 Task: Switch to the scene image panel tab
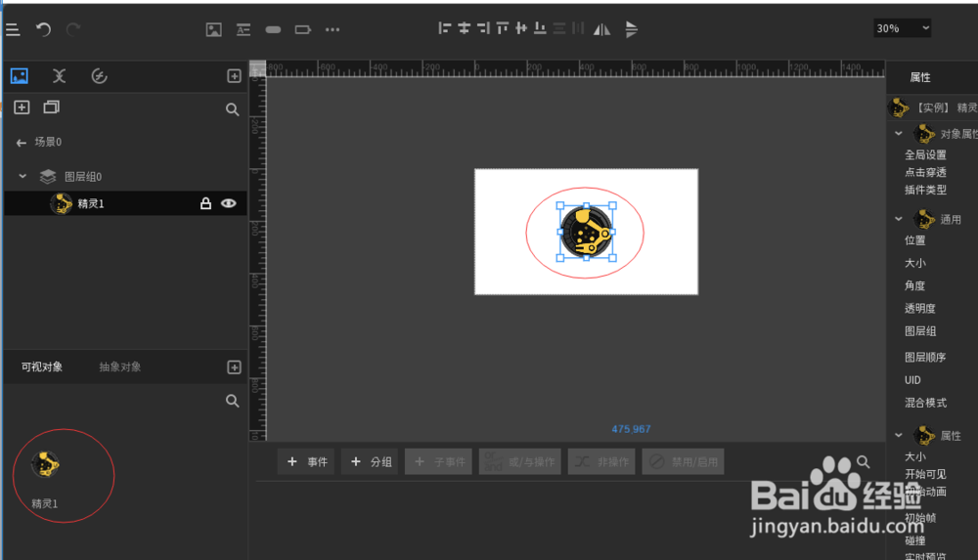20,76
